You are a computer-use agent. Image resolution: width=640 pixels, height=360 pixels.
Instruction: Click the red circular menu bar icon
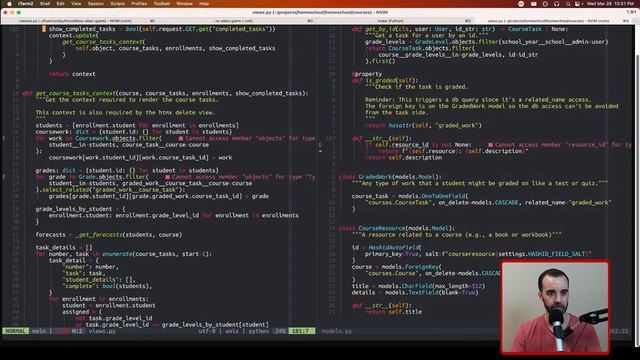point(521,4)
